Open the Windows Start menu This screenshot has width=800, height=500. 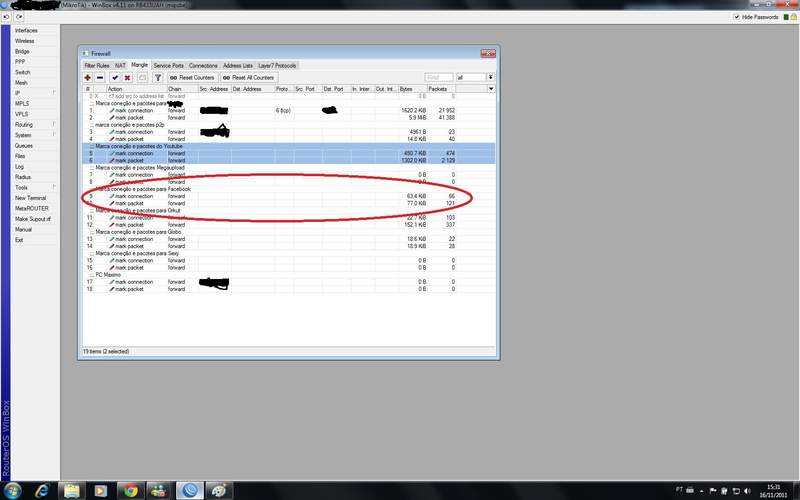coord(12,490)
